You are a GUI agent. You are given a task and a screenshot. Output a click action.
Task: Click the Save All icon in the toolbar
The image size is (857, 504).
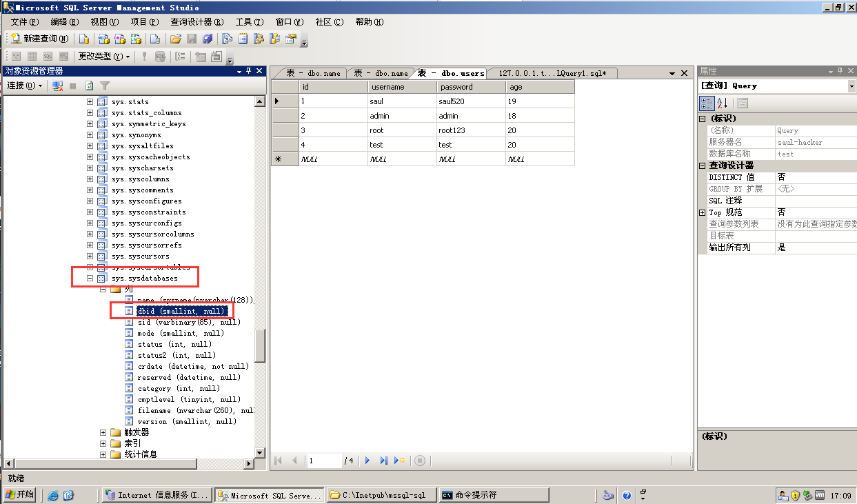tap(207, 39)
